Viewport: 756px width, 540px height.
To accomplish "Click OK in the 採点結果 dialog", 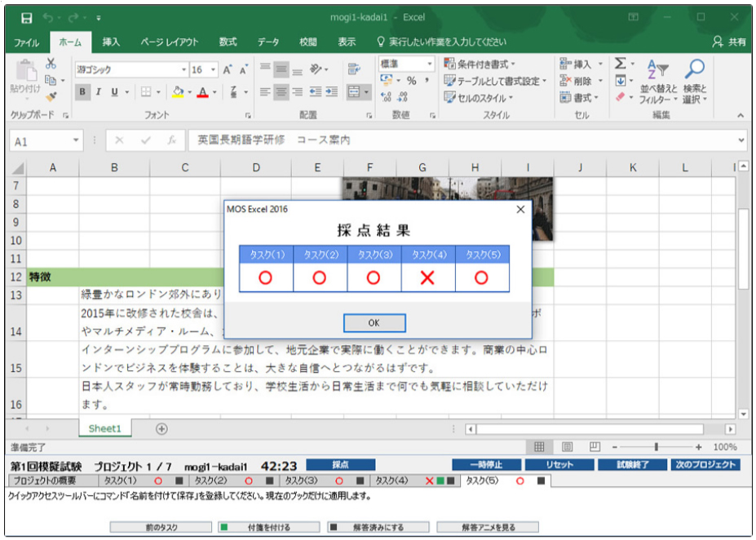I will (374, 323).
